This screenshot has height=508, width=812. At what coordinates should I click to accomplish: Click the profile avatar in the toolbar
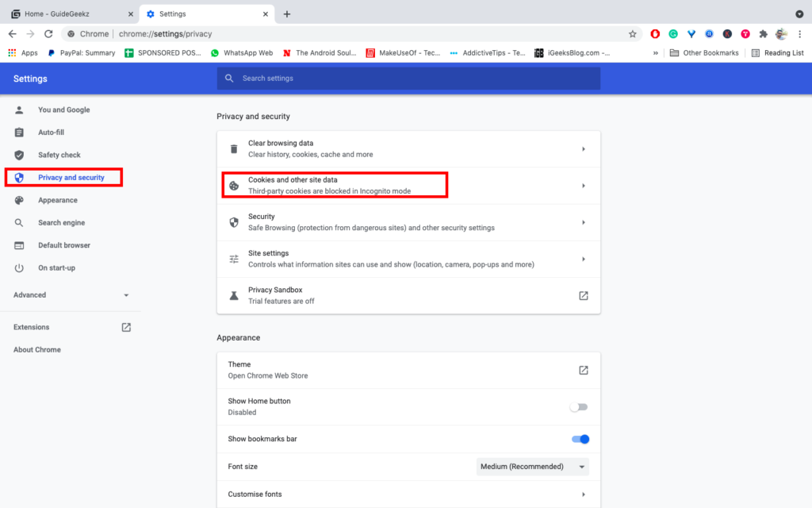pyautogui.click(x=781, y=34)
